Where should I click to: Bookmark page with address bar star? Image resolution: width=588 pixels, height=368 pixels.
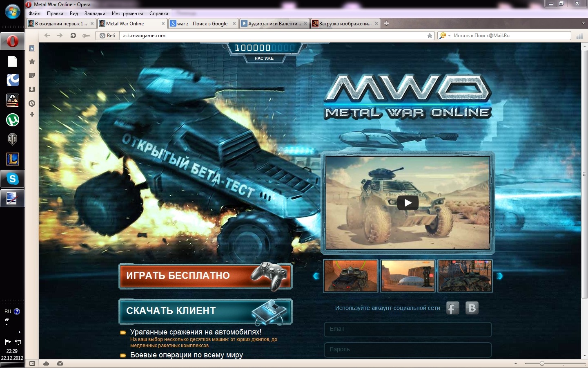430,36
